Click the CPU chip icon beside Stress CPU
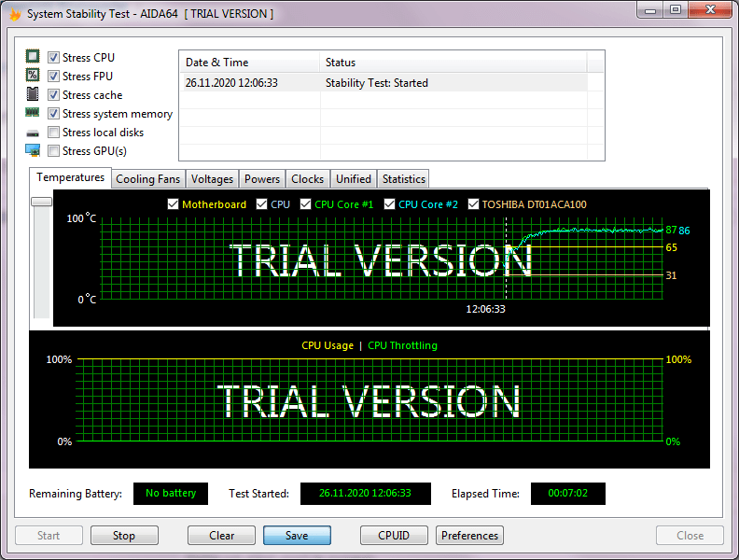The image size is (739, 560). tap(33, 57)
